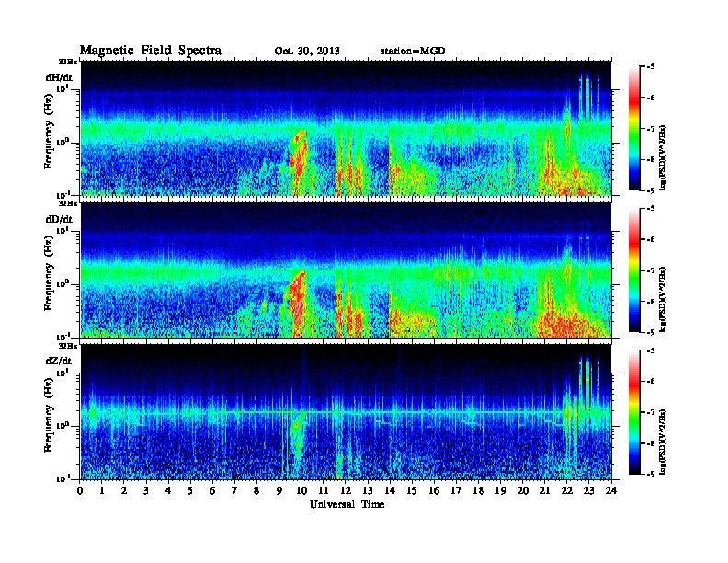Viewport: 728px width, 563px height.
Task: Click hour tick label '13' on time axis
Action: [x=368, y=490]
